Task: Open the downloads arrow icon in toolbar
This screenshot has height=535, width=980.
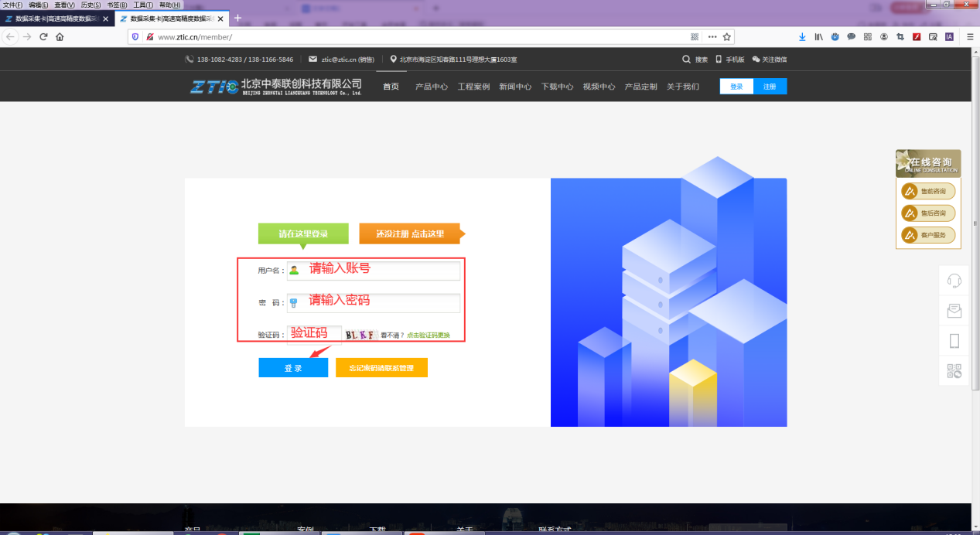Action: [802, 36]
